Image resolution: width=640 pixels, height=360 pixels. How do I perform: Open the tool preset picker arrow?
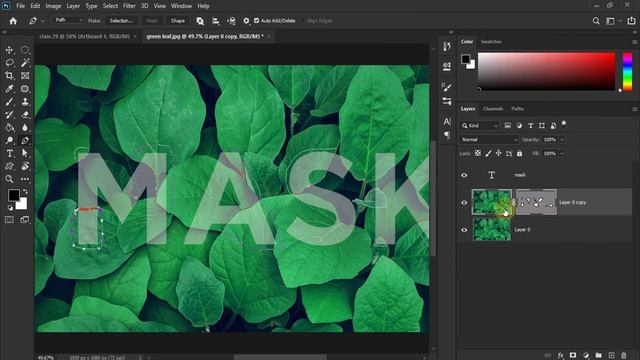click(42, 21)
